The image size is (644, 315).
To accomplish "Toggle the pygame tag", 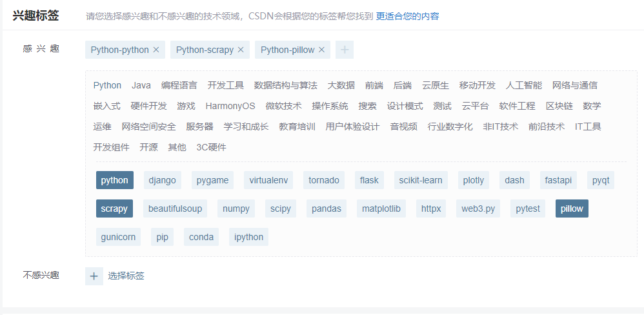I will coord(212,180).
